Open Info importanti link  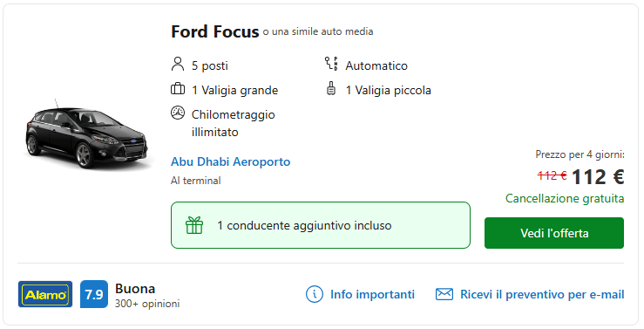point(372,294)
